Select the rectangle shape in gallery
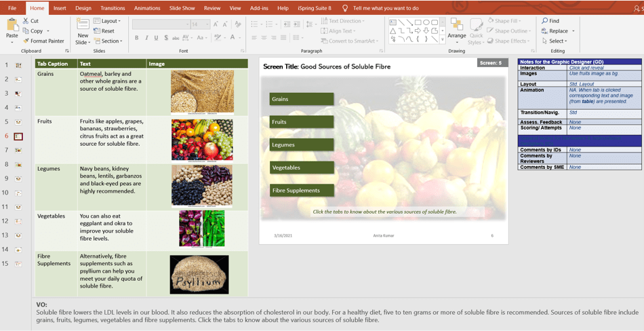Screen dimensions: 644x331 pos(418,22)
